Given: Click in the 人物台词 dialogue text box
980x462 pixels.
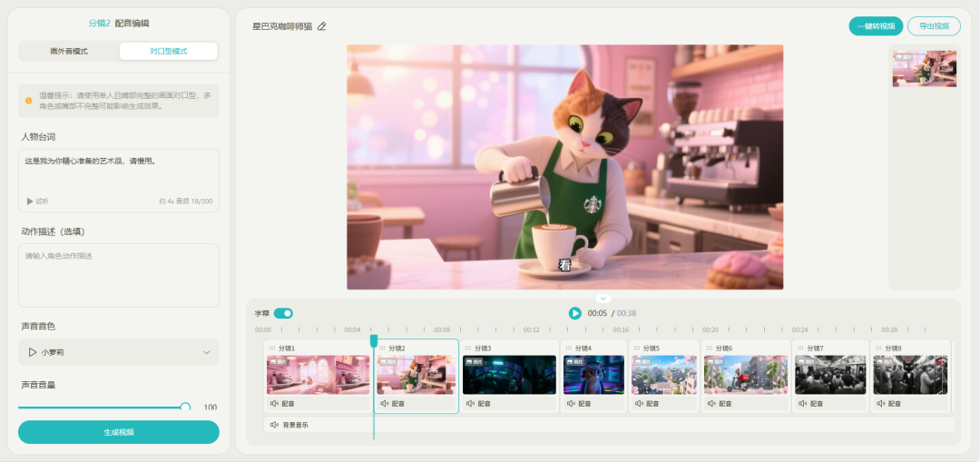Looking at the screenshot, I should (119, 180).
